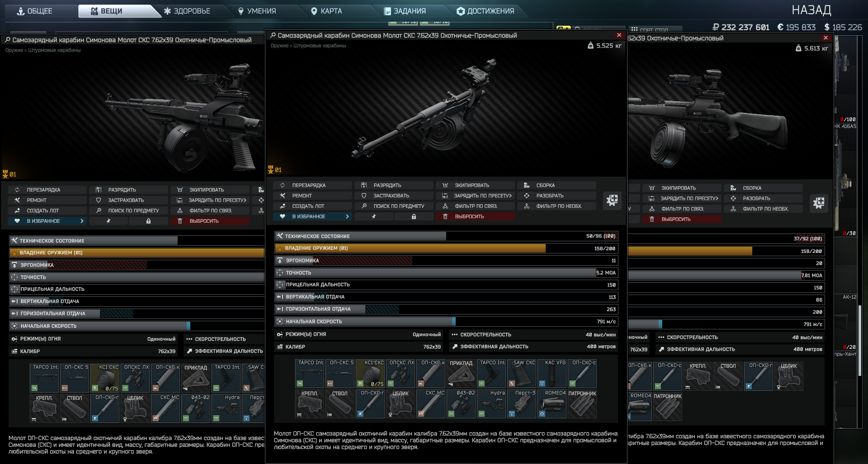The width and height of the screenshot is (868, 464).
Task: Switch to the ОБЩЕЕ tab
Action: click(35, 11)
